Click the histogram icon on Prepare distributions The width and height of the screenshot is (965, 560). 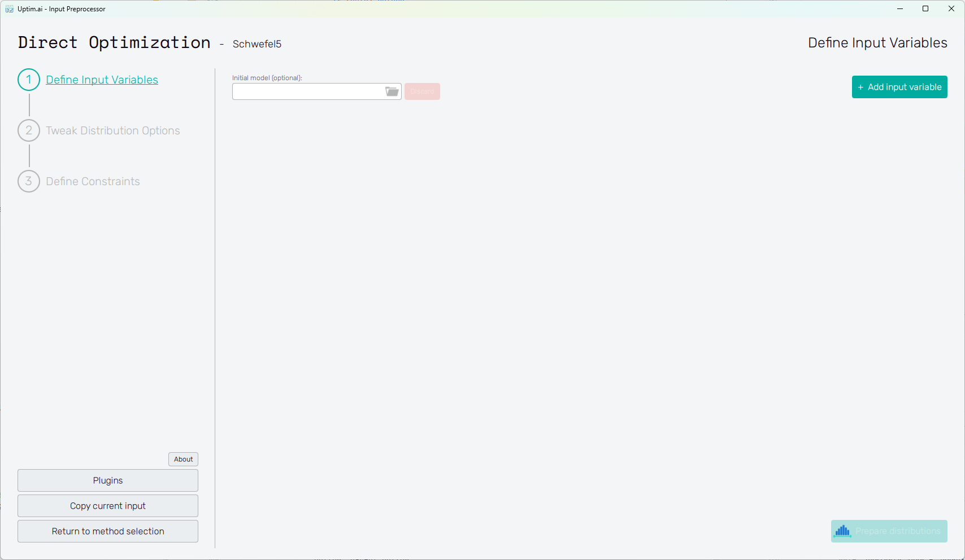pyautogui.click(x=843, y=531)
